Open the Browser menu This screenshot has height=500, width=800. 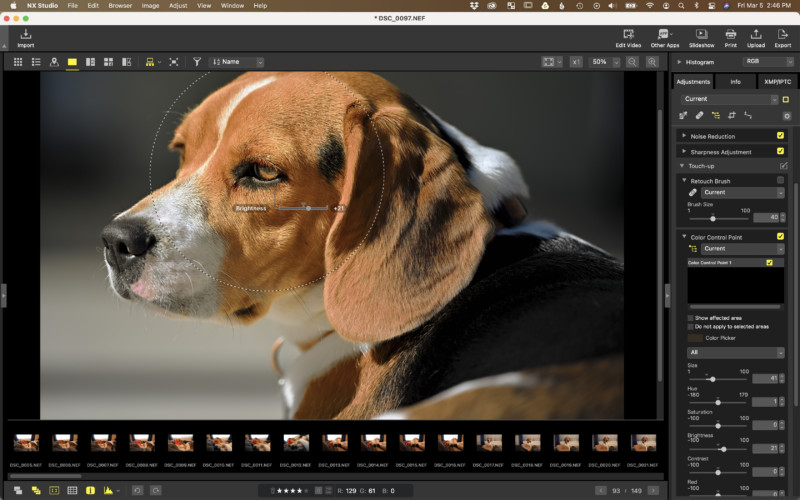click(120, 6)
